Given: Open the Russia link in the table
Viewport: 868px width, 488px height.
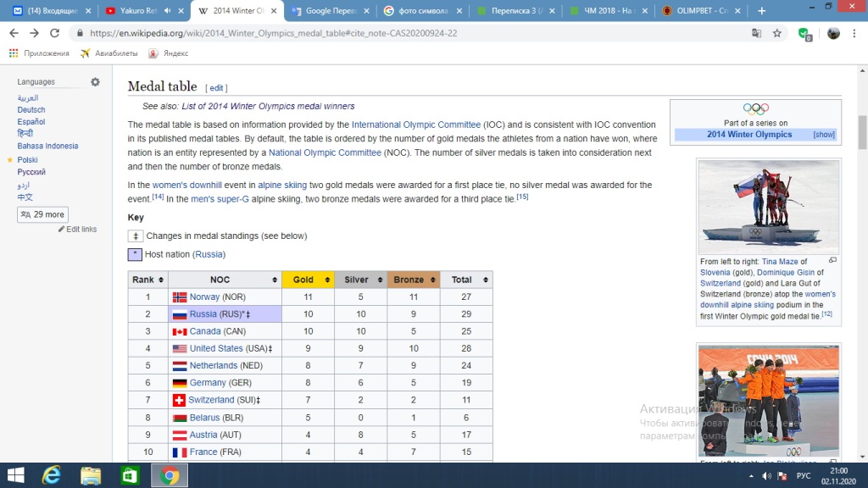Looking at the screenshot, I should (203, 314).
